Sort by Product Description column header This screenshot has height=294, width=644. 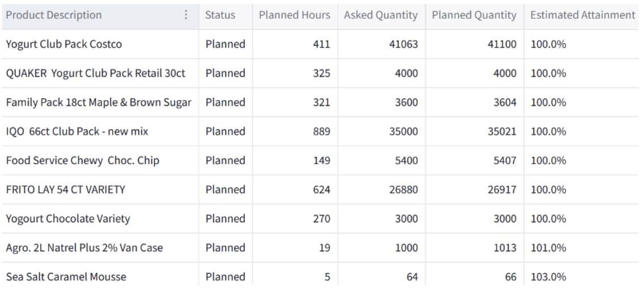[54, 15]
